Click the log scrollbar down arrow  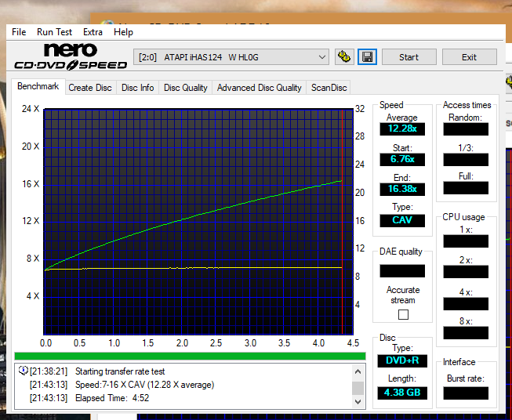358,402
